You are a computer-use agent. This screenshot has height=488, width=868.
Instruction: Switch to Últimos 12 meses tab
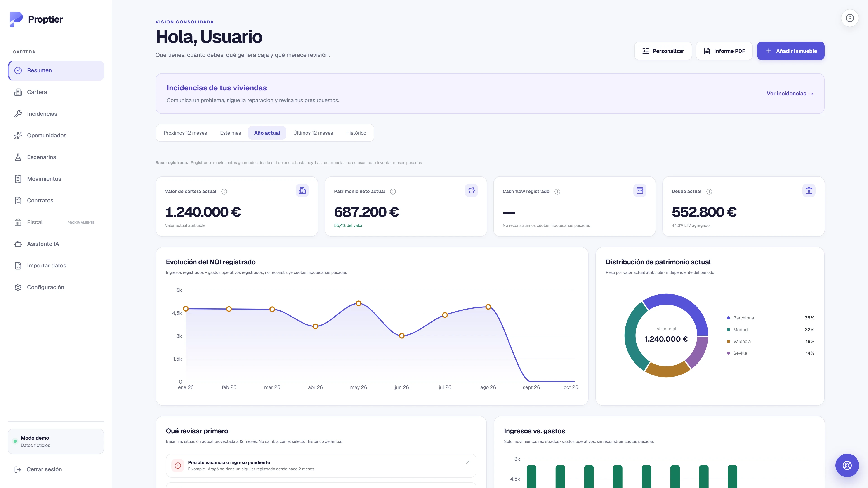[x=313, y=133]
